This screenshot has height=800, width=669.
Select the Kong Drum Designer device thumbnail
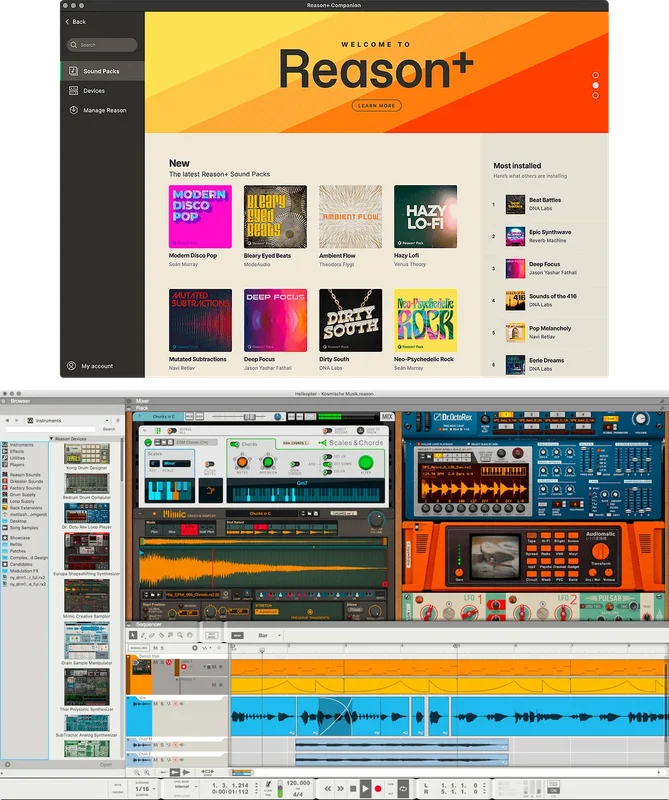pos(87,454)
